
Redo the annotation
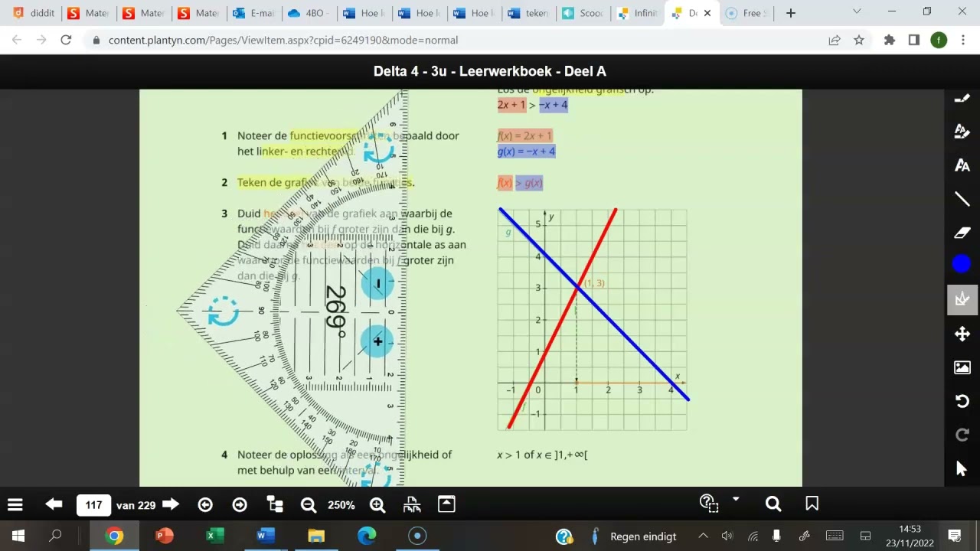coord(962,435)
